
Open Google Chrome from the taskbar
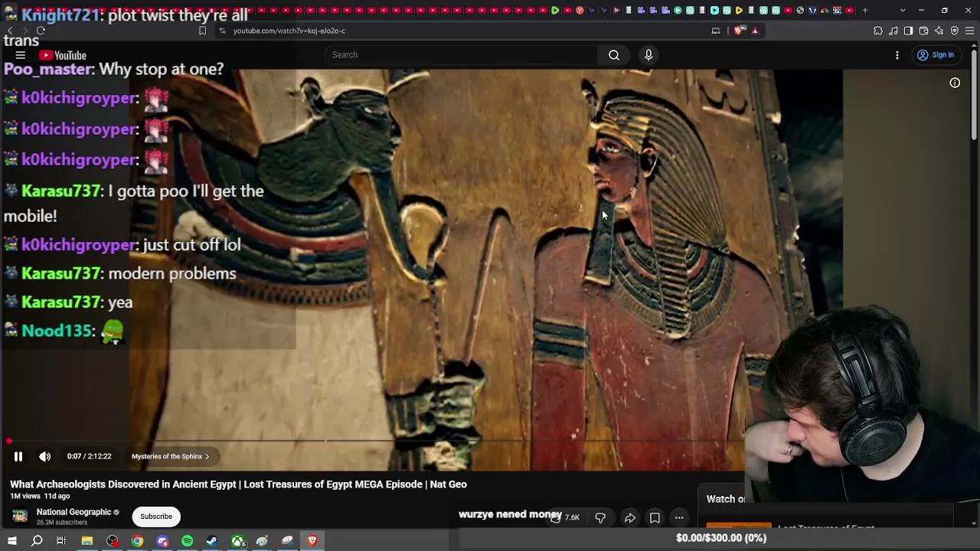[x=137, y=541]
